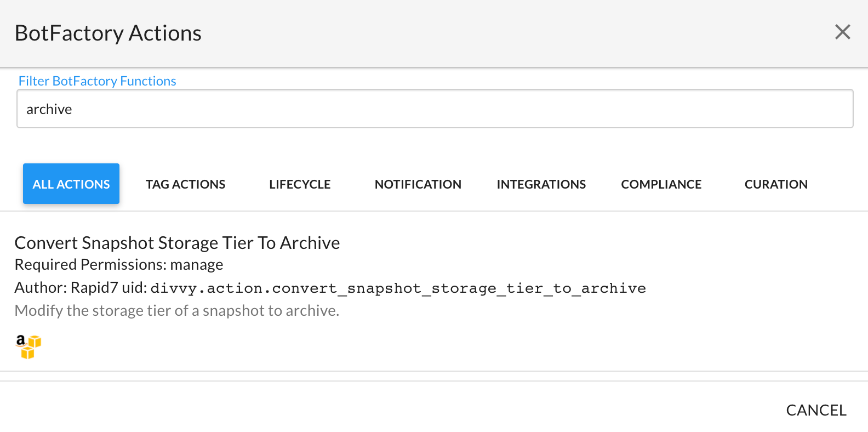Click the divvy.action.convert_snapshot_storage_tier_to_archive uid
Image resolution: width=868 pixels, height=432 pixels.
398,288
